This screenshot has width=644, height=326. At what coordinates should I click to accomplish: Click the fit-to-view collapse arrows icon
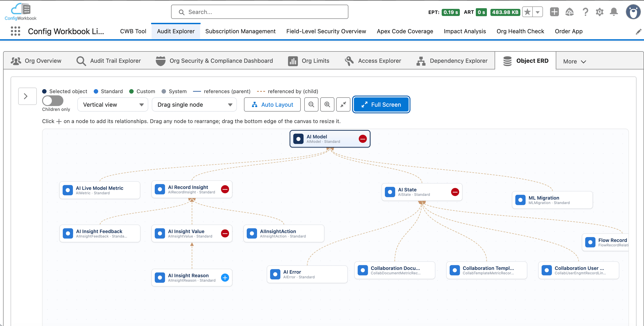pyautogui.click(x=343, y=104)
